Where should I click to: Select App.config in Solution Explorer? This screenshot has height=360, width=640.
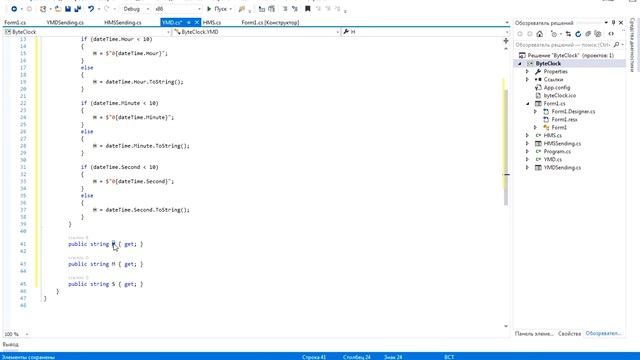coord(557,87)
